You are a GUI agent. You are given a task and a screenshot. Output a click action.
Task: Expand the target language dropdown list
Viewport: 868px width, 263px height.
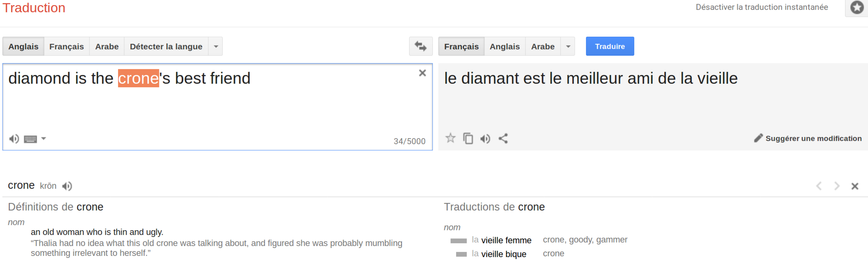pos(568,47)
